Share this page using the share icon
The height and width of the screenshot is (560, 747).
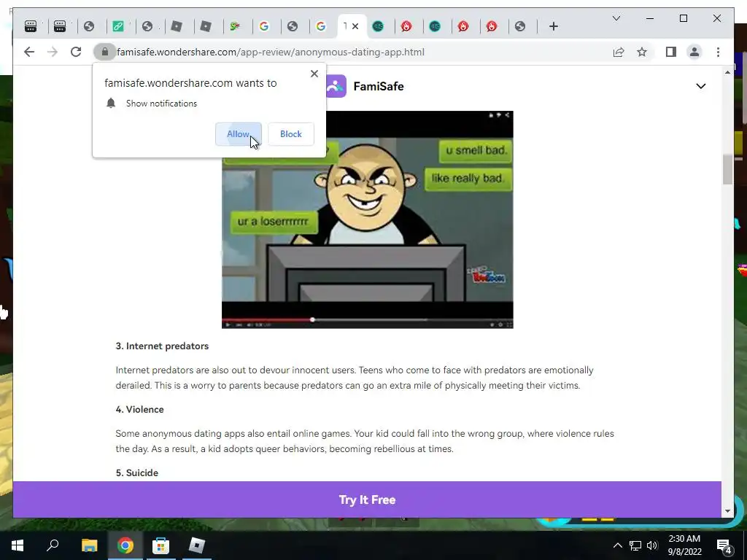tap(619, 52)
